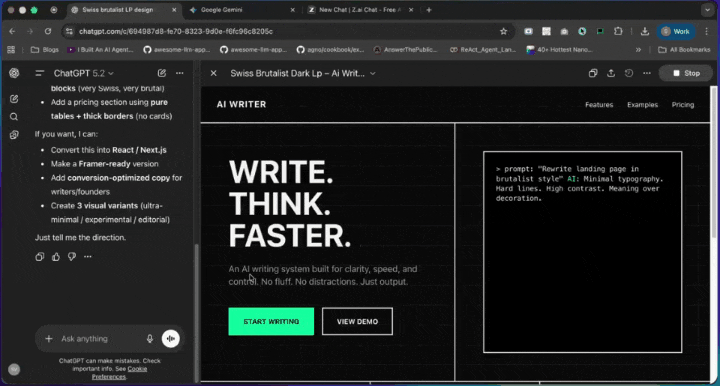Stop the generation with the Stop button
Screen dimensions: 720x386
[686, 73]
